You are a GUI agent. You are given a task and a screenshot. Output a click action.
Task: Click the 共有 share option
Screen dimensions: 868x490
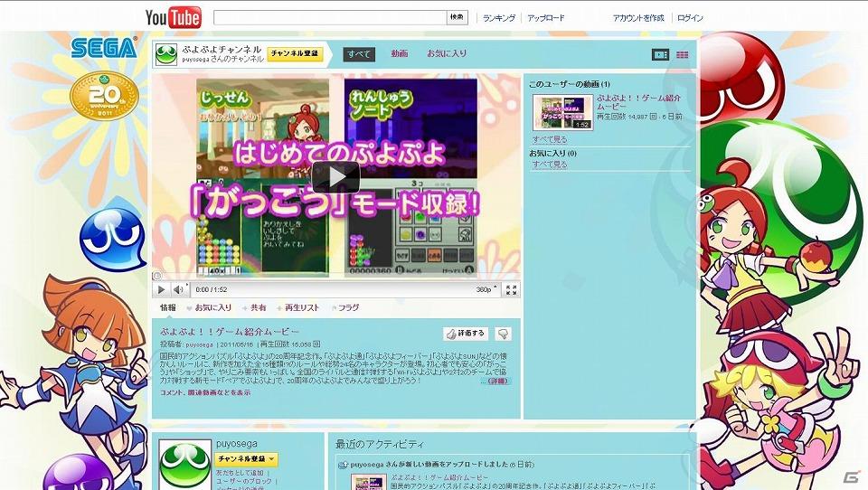point(255,307)
